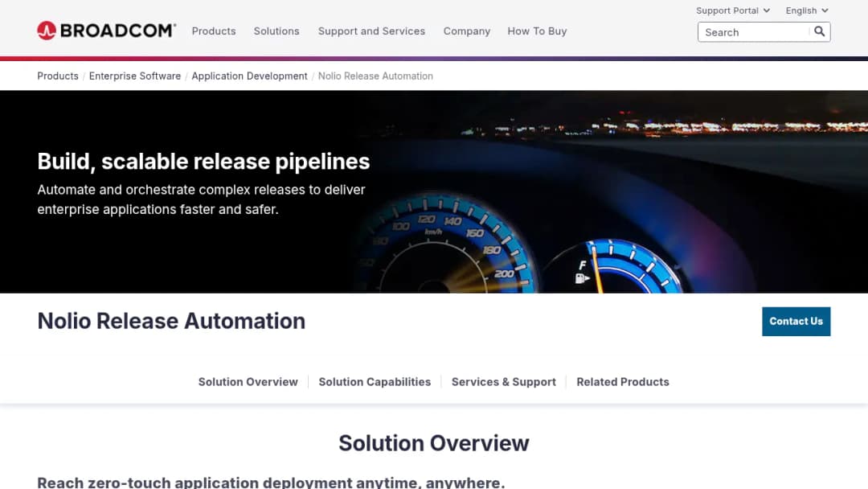Click the Nolio Release Automation page title

point(171,321)
